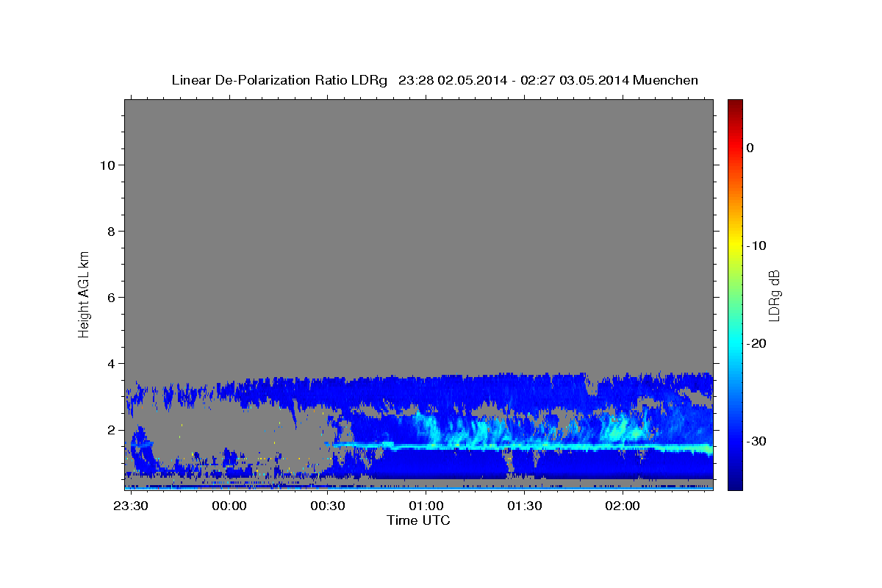Click the 00:00 time tick label

[x=229, y=506]
